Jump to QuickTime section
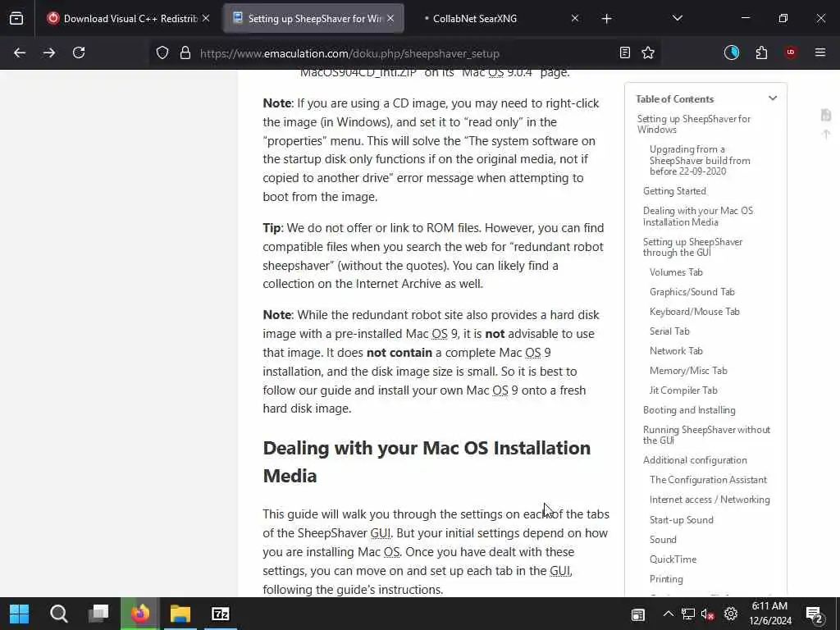This screenshot has width=840, height=630. (x=673, y=559)
